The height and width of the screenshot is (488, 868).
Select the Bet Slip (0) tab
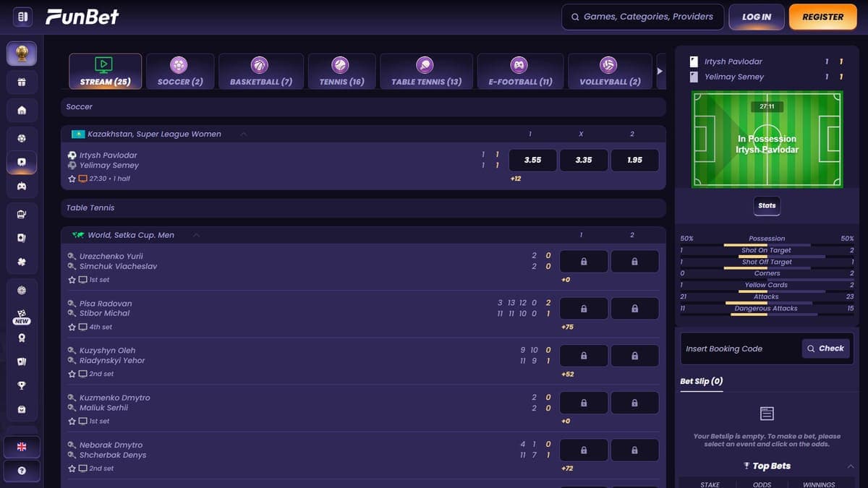tap(701, 381)
